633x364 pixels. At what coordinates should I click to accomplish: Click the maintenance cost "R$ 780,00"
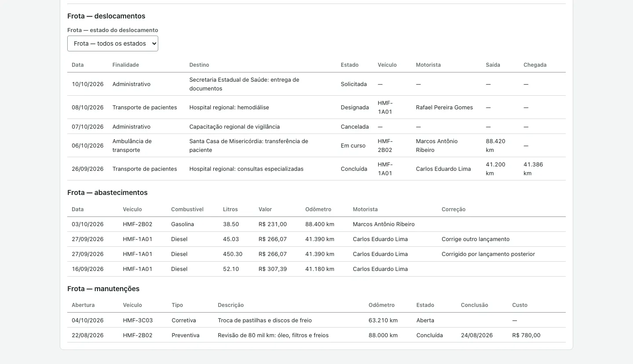click(x=526, y=335)
